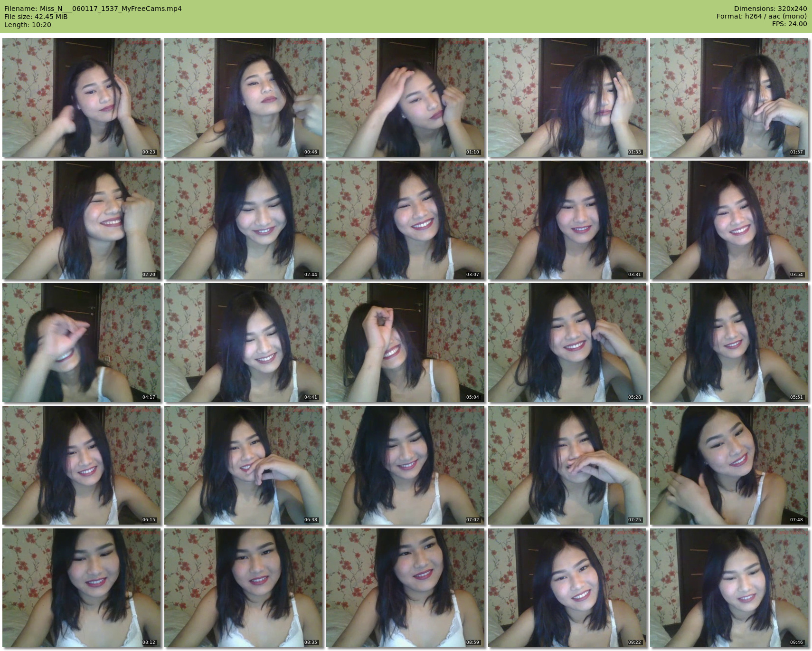This screenshot has height=651, width=812.
Task: Open the 07:02 frame thumbnail
Action: coord(406,465)
